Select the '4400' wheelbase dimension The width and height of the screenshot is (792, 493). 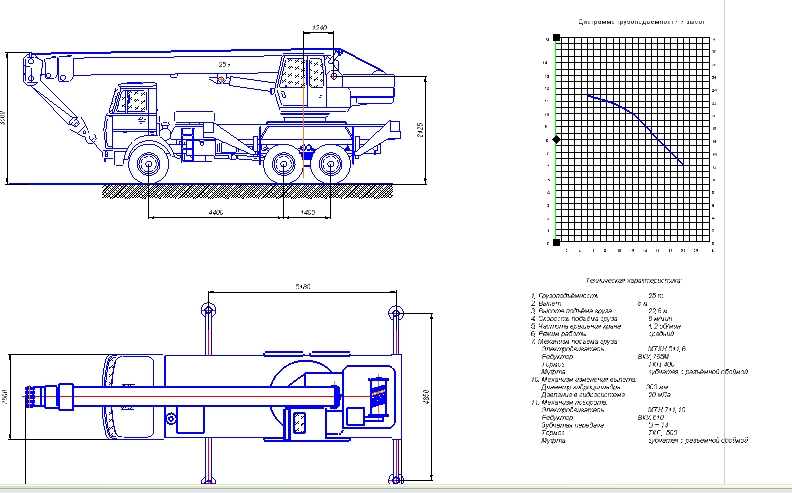pos(216,212)
